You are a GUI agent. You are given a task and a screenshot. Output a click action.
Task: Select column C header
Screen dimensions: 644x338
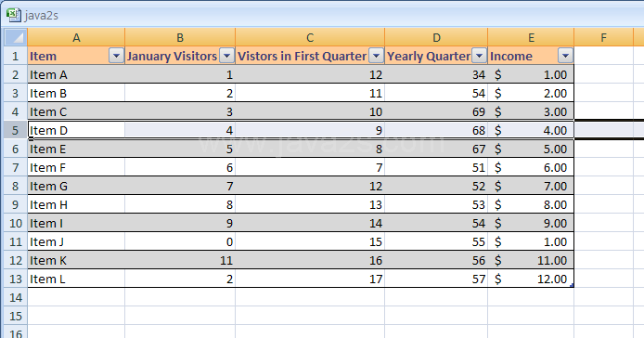[x=310, y=37]
